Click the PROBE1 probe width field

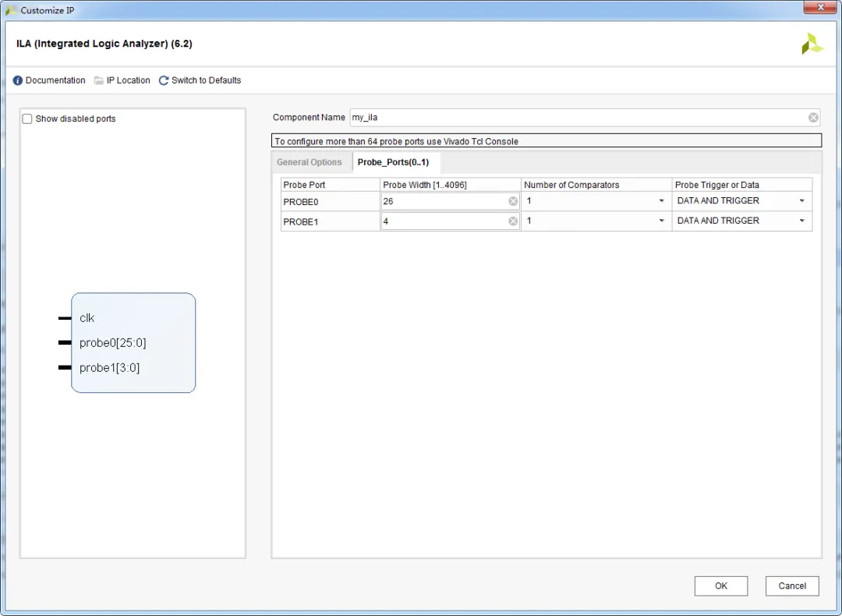coord(450,221)
